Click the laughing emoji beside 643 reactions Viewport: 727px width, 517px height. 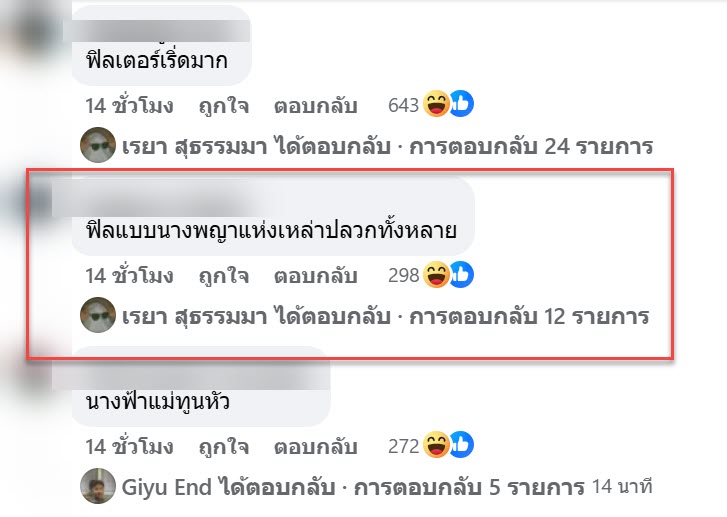tap(436, 103)
